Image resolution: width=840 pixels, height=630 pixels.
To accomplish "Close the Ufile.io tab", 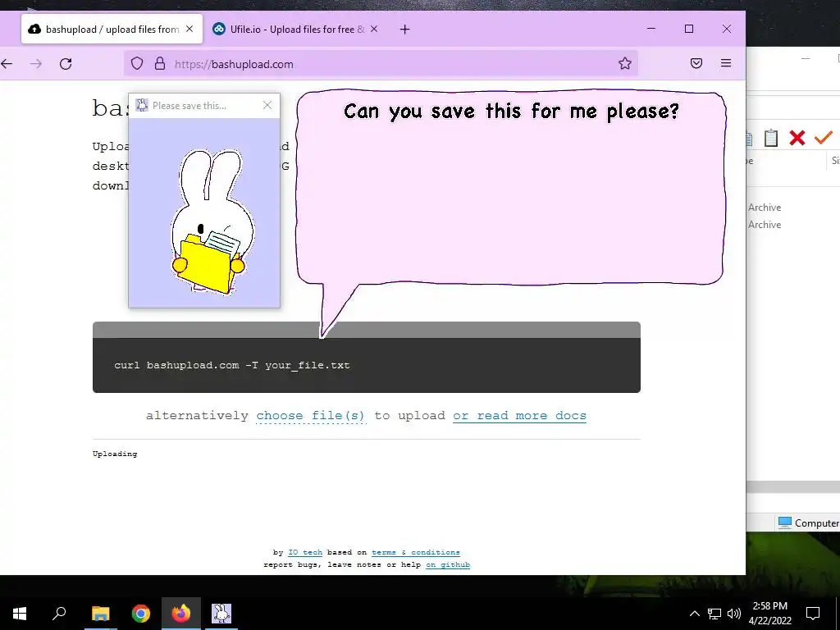I will click(x=374, y=29).
